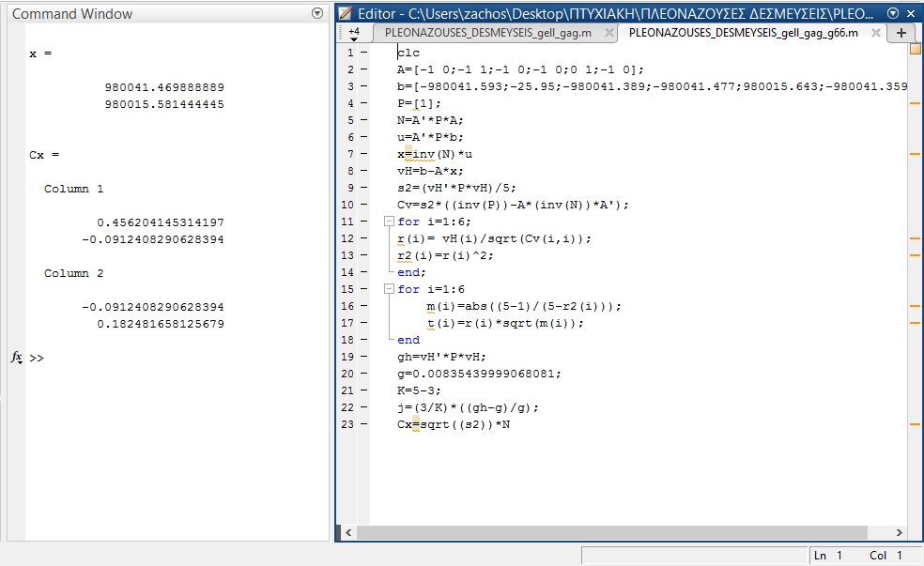The height and width of the screenshot is (566, 924).
Task: Click value 0.456204145314197 in Command Window
Action: click(x=161, y=222)
